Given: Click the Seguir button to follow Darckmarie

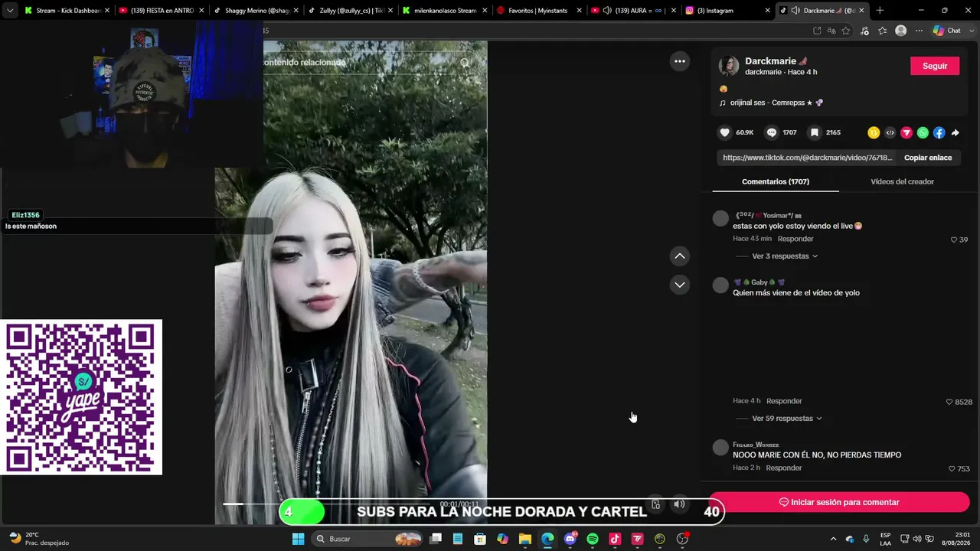Looking at the screenshot, I should click(935, 66).
